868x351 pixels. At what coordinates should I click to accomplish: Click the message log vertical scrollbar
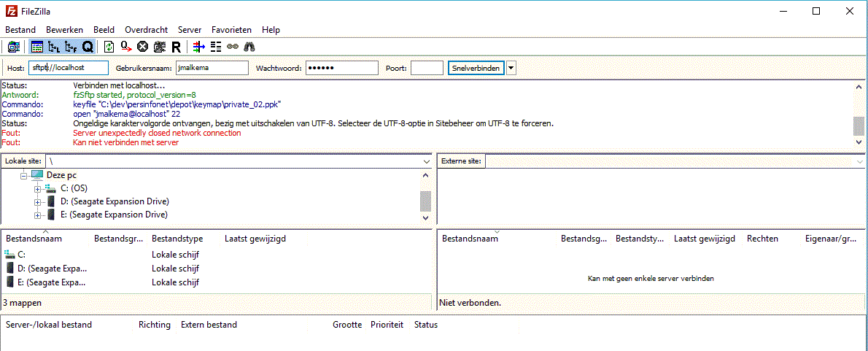click(x=858, y=117)
